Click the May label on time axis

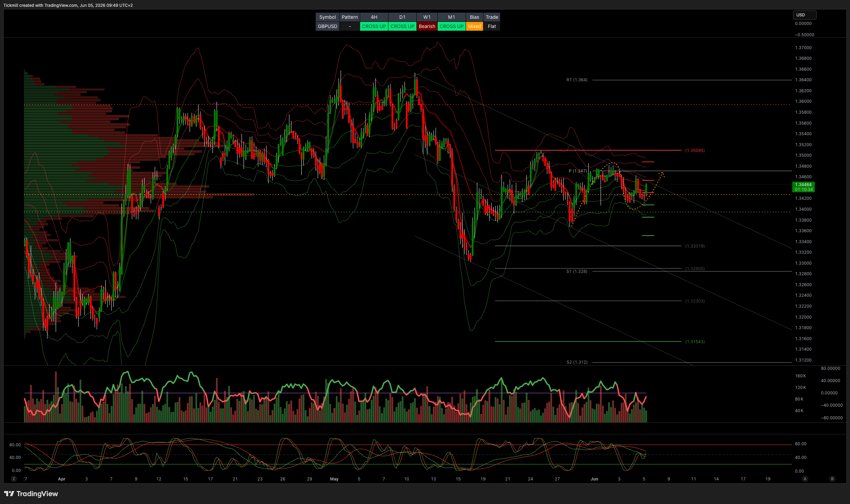(334, 479)
